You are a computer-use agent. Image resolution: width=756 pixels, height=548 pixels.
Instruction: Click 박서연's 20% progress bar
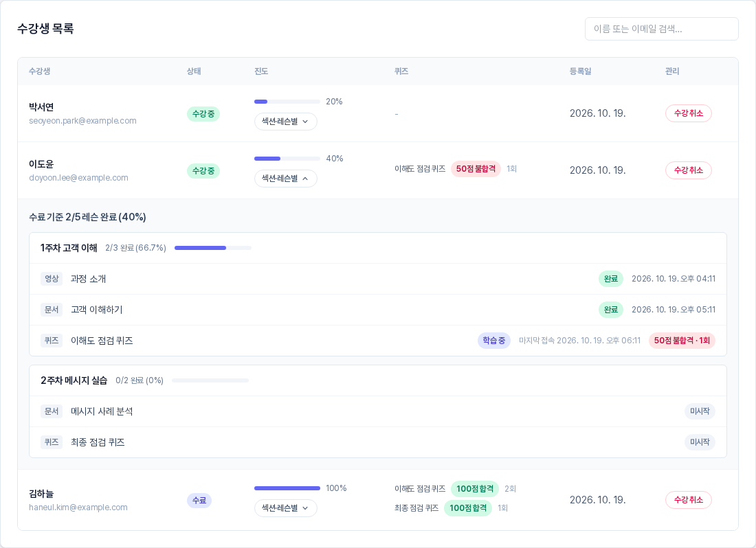point(287,102)
